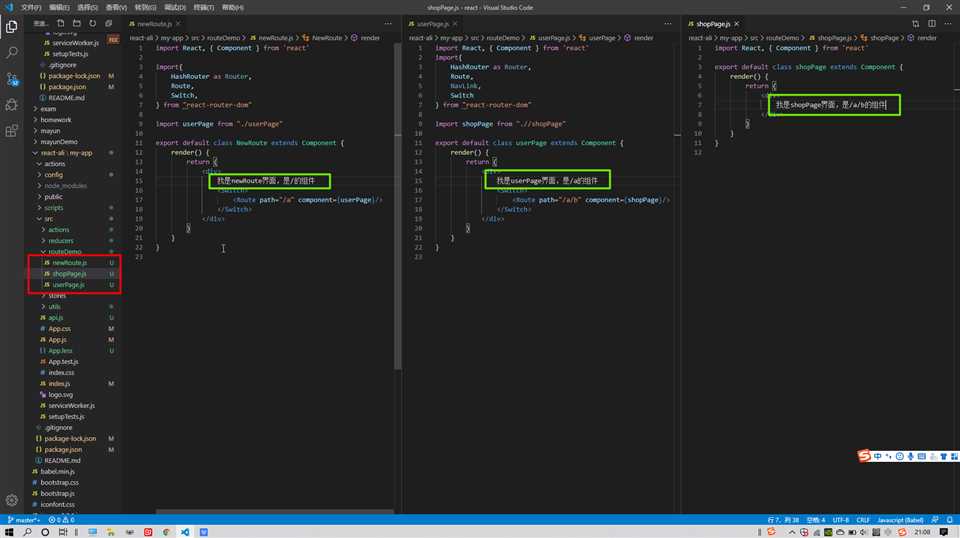Viewport: 960px width, 538px height.
Task: Open the Explorer view in activity bar
Action: [12, 27]
